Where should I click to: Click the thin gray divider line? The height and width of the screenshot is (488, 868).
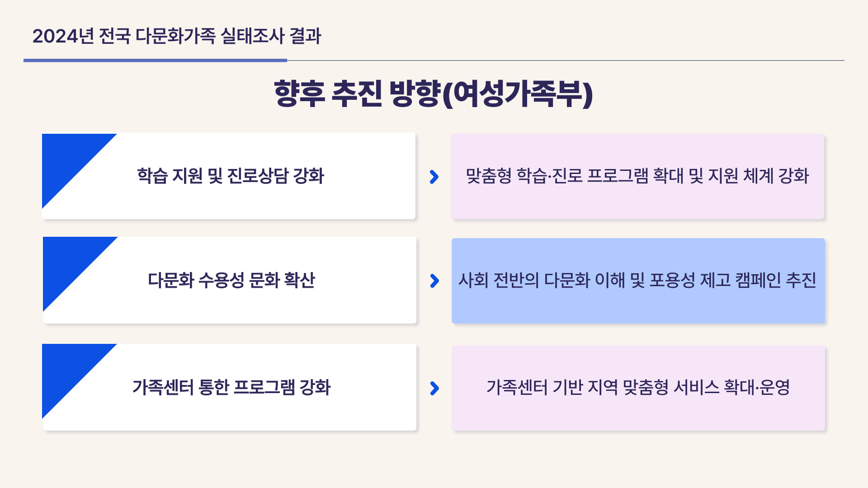point(565,60)
